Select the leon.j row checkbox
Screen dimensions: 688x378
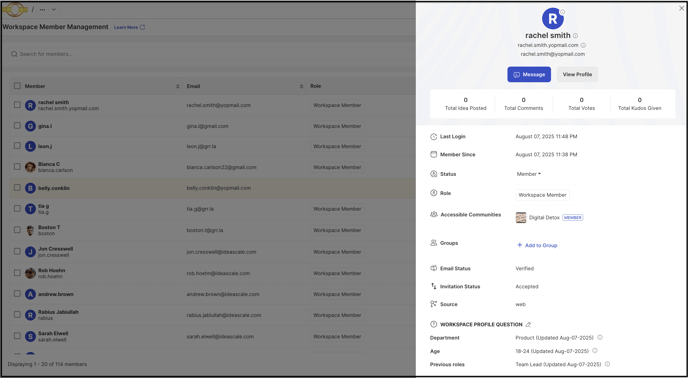(17, 146)
